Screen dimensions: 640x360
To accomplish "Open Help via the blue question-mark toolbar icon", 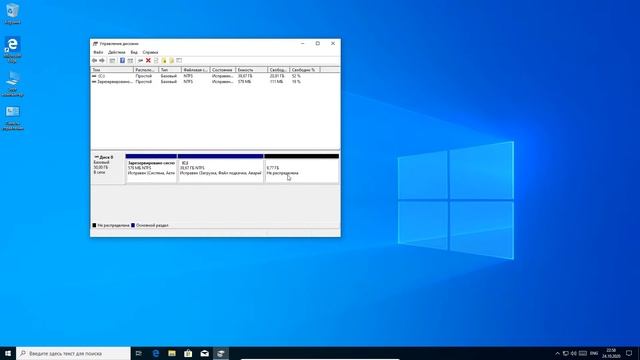I will [122, 60].
